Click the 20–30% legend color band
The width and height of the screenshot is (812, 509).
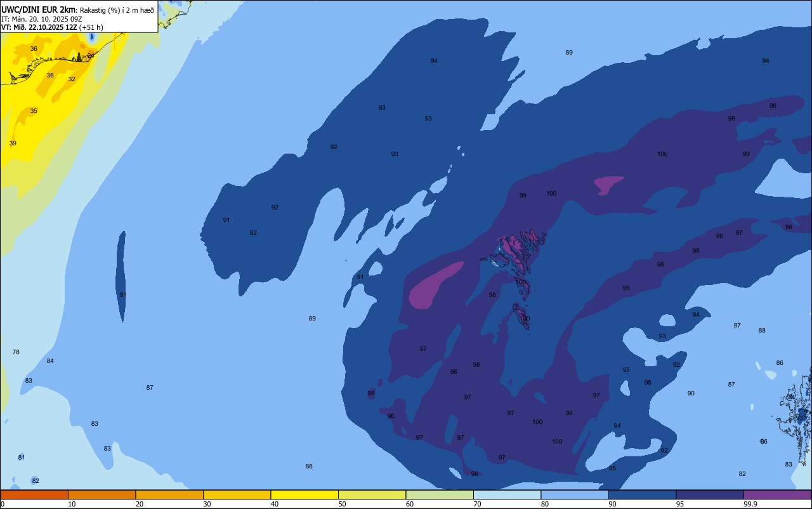[169, 494]
